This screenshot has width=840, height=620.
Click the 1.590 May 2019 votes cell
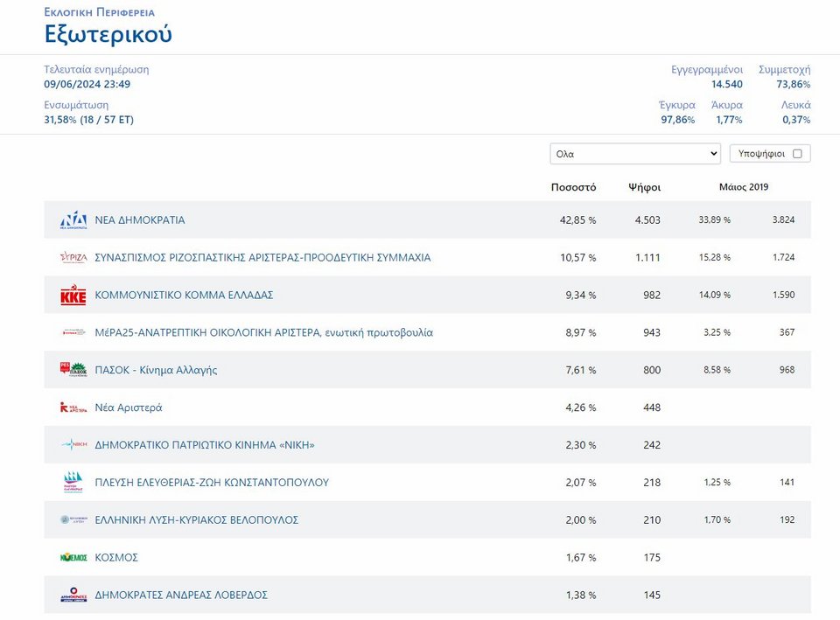point(784,295)
